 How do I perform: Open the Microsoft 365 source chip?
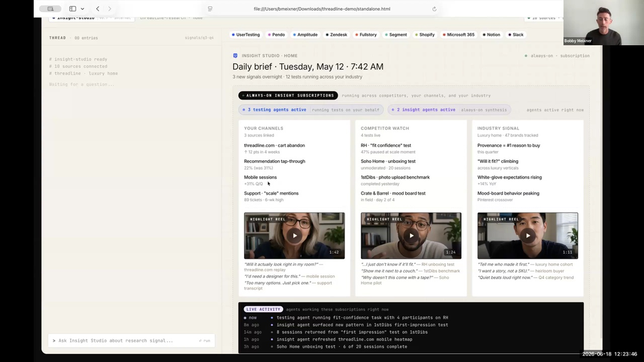coord(458,35)
